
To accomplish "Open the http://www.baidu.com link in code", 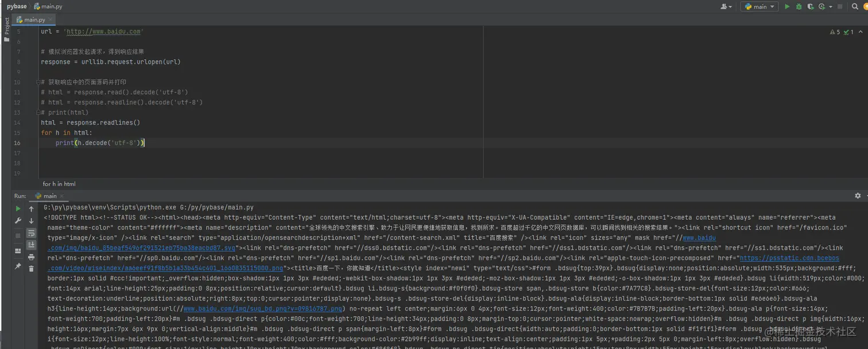I will point(104,32).
